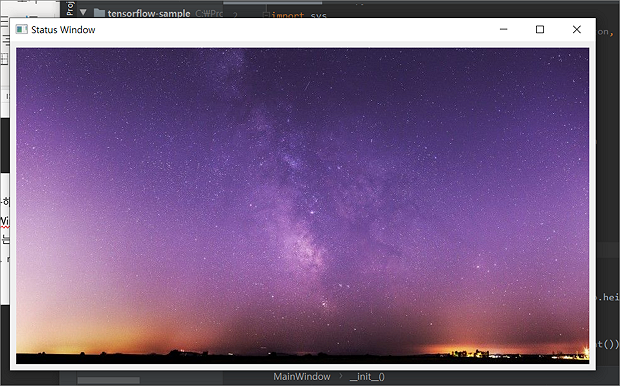Click the MainWindow breadcrumb in IDE

[x=302, y=377]
